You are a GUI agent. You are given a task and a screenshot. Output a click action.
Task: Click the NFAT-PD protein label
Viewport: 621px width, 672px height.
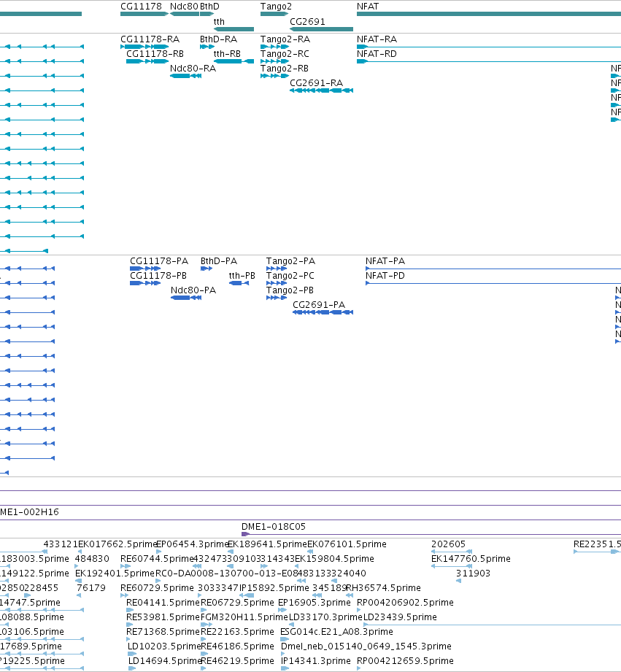(x=385, y=276)
